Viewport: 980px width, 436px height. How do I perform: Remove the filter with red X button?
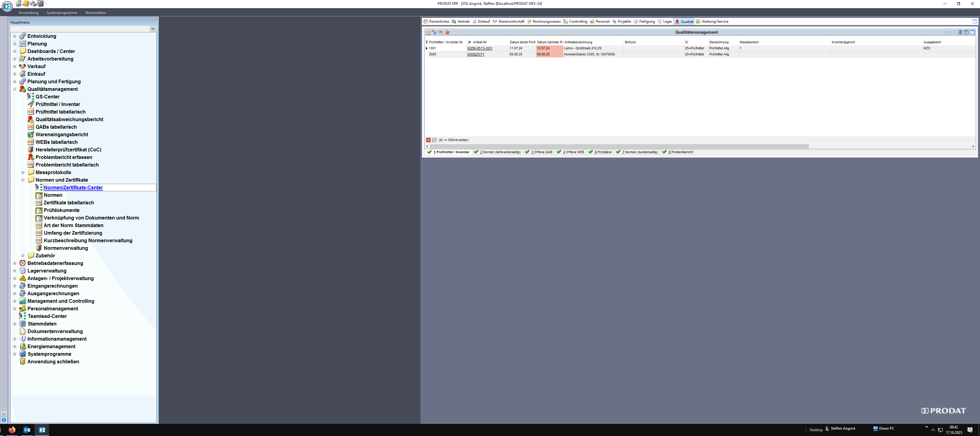(428, 140)
